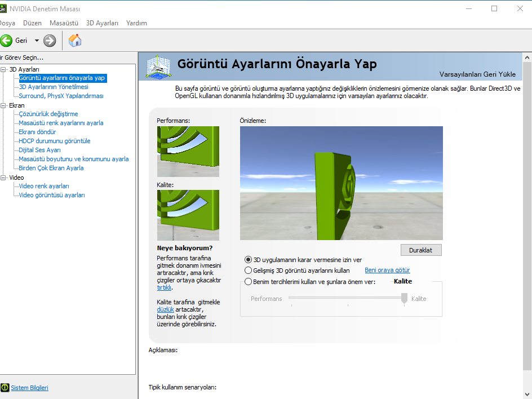Viewport: 532px width, 399px height.
Task: Click Varsayılanları Geri Yükle
Action: click(477, 74)
